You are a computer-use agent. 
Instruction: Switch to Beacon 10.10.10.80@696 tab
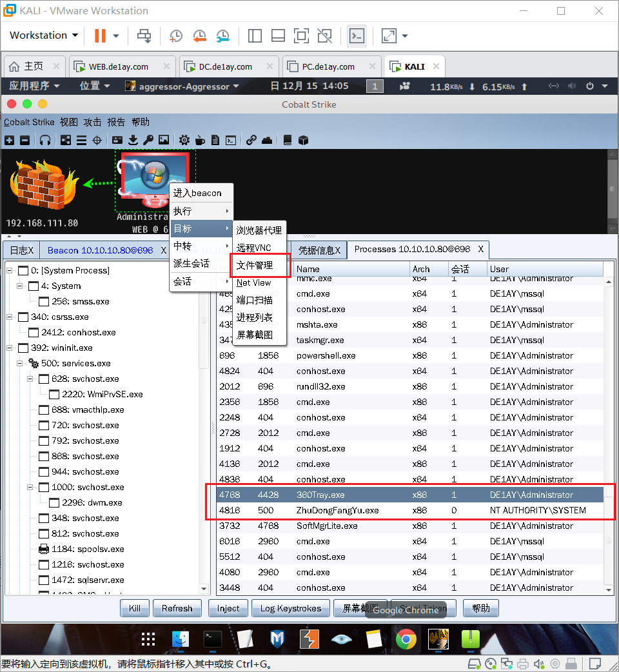point(100,250)
